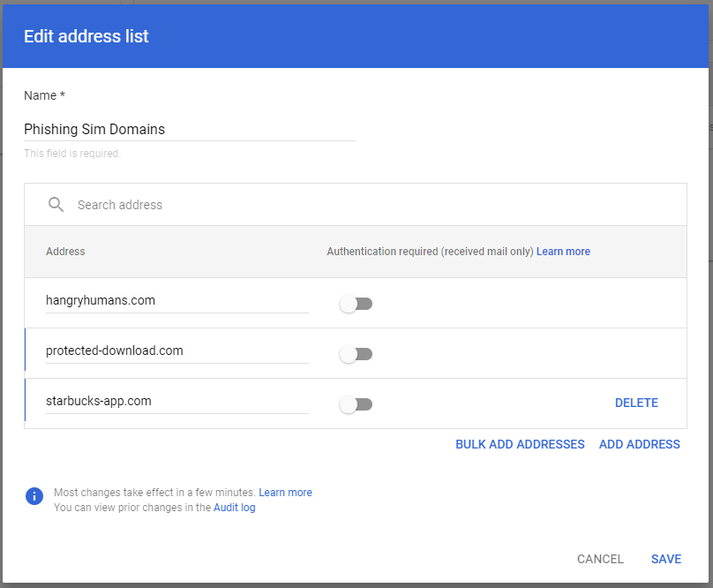Click the Address column header
Viewport: 713px width, 588px height.
point(65,252)
